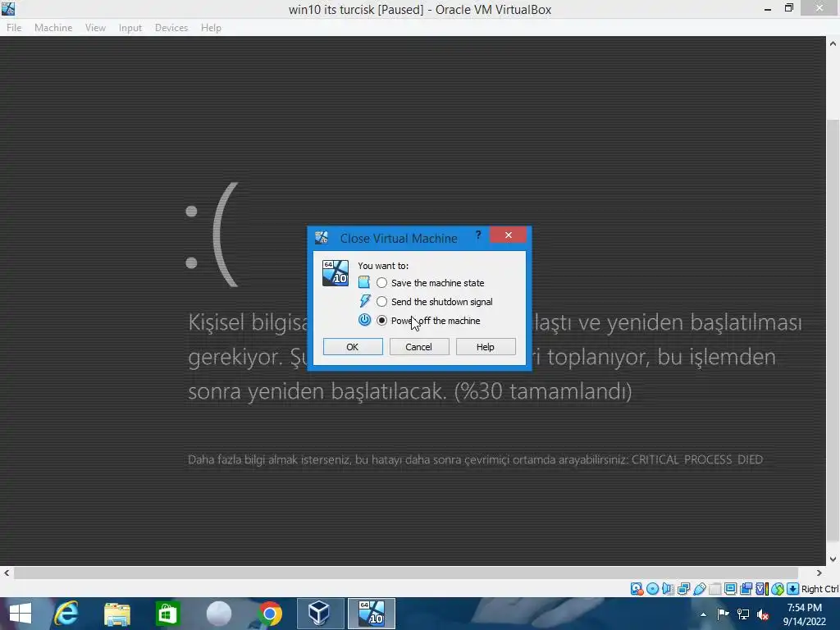Open the Help menu in menu bar
This screenshot has height=630, width=840.
coord(211,28)
